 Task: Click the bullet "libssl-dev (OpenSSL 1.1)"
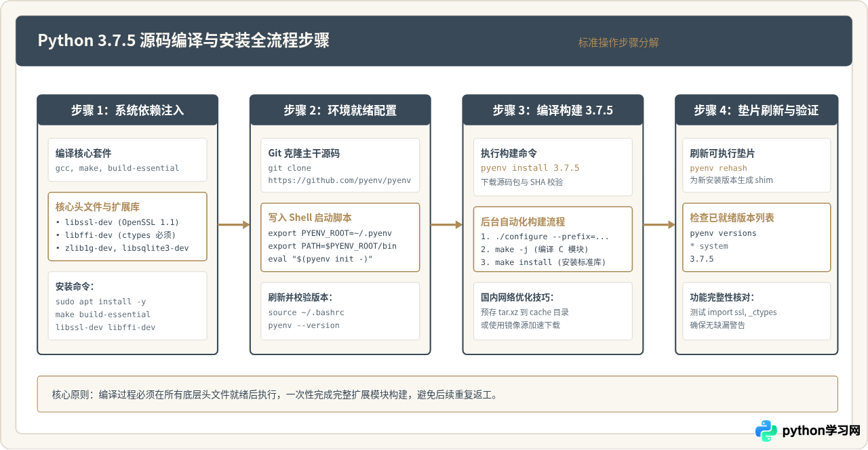pyautogui.click(x=117, y=222)
